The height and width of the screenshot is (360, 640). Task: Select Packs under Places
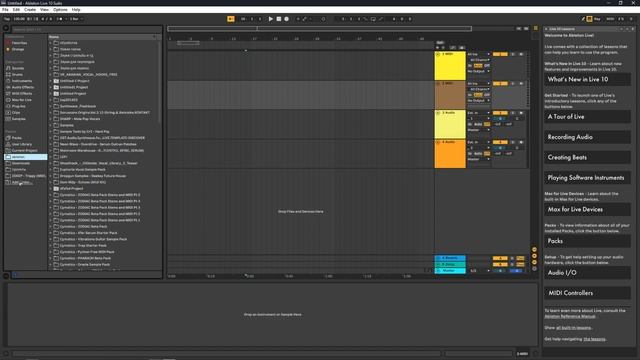pyautogui.click(x=16, y=138)
